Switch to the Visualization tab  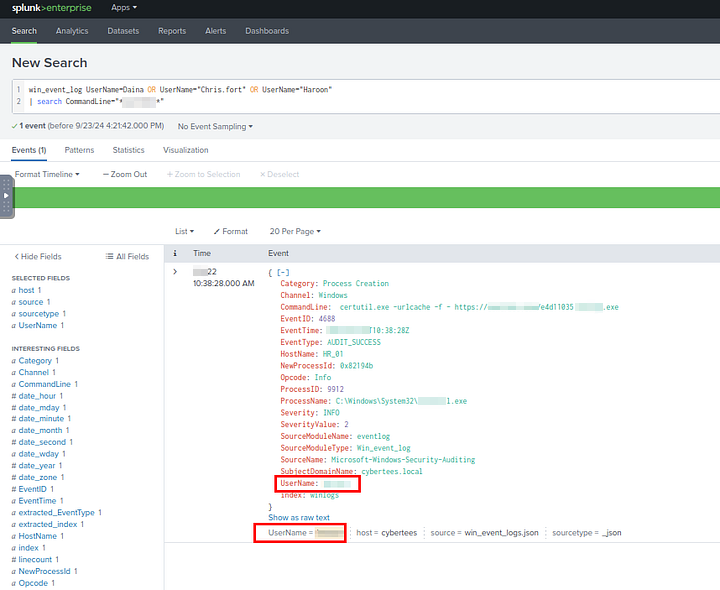pyautogui.click(x=186, y=150)
